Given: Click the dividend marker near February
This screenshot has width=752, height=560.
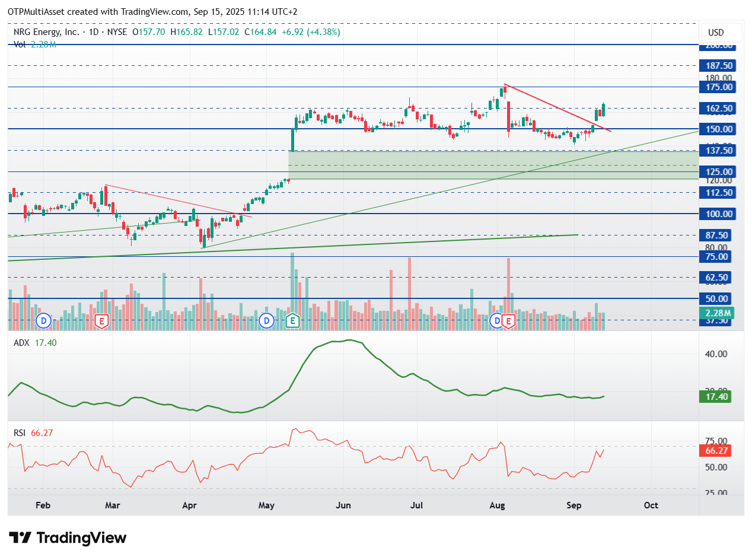Looking at the screenshot, I should coord(43,321).
